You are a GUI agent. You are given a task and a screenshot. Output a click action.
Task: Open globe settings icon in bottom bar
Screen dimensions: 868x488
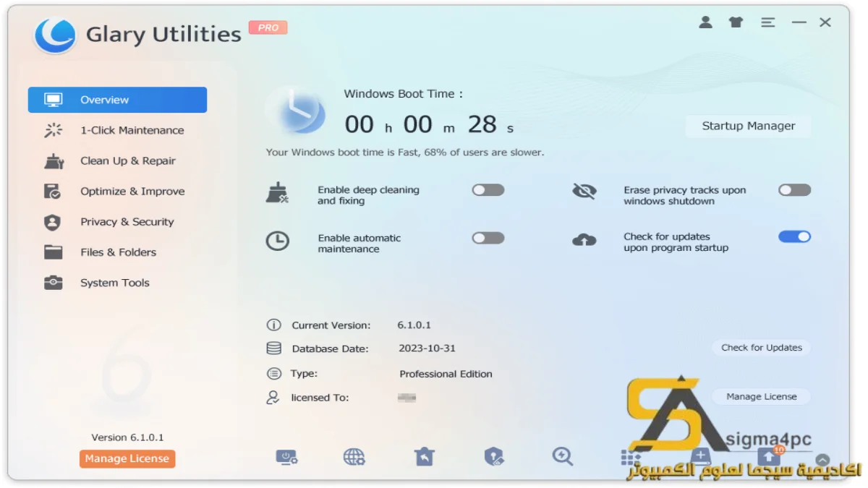[354, 456]
